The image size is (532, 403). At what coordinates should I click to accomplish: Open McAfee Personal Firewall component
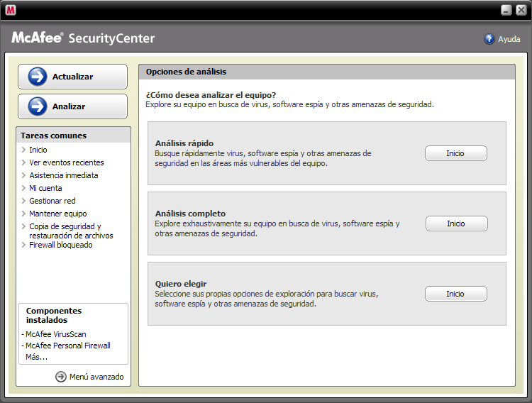click(x=67, y=346)
